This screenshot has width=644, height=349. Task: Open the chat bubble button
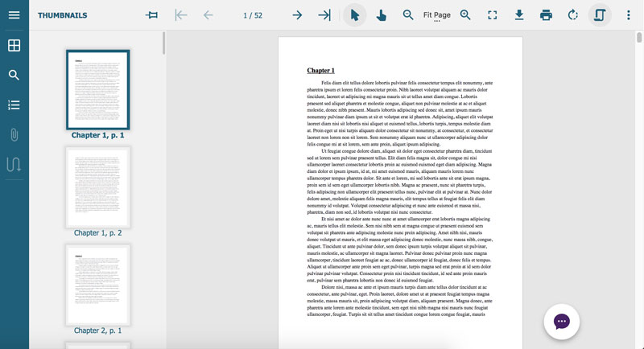[x=561, y=322]
